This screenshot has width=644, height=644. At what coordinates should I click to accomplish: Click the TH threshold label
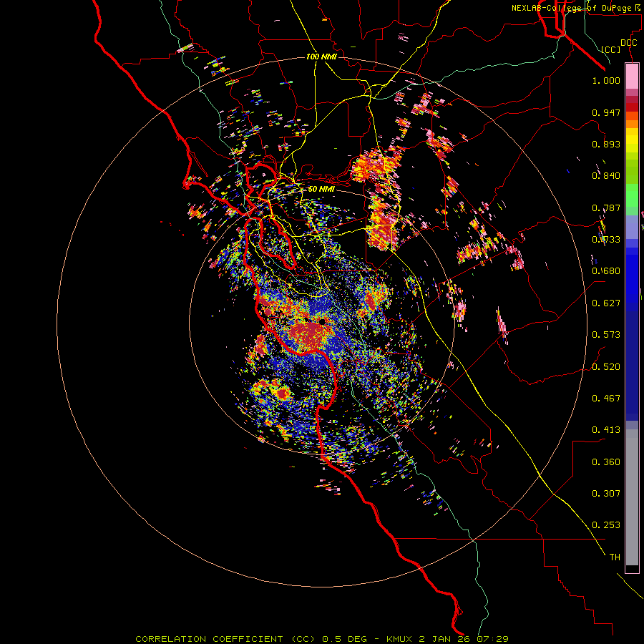pos(615,557)
